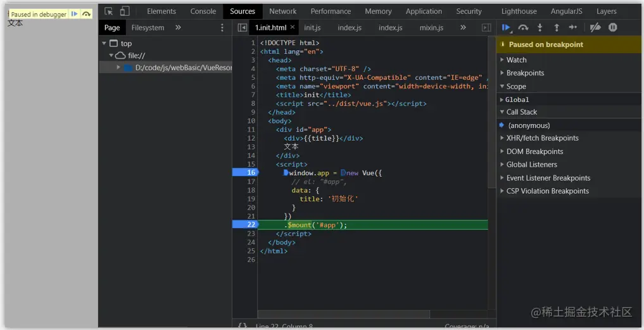Hide the navigator sidebar icon
644x330 pixels.
pos(243,27)
